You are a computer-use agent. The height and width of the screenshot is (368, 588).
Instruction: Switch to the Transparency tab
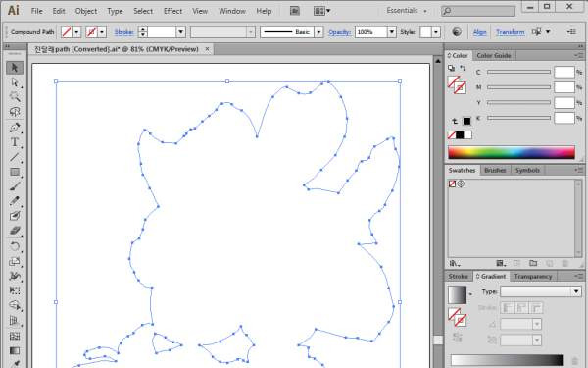(x=533, y=277)
